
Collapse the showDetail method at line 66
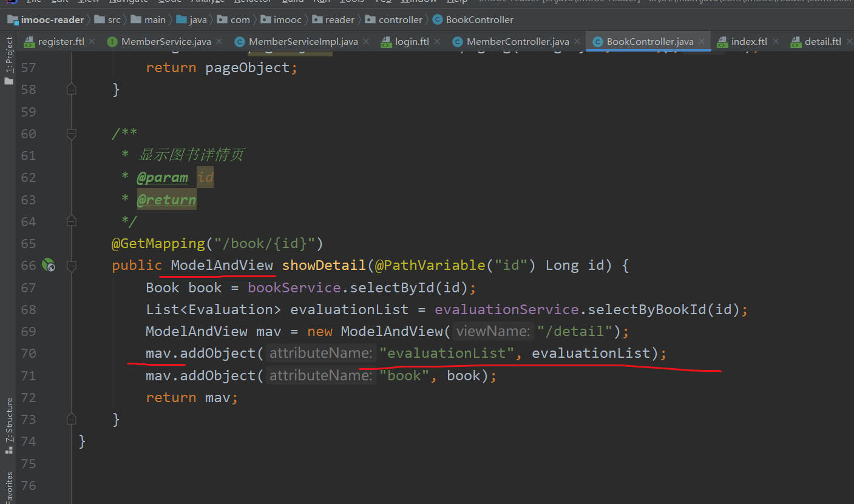(71, 265)
